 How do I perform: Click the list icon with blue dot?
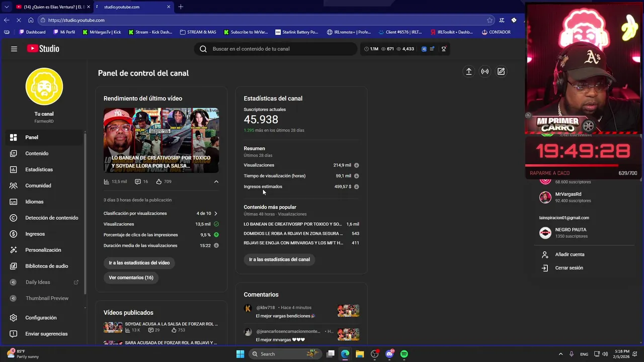point(432,49)
